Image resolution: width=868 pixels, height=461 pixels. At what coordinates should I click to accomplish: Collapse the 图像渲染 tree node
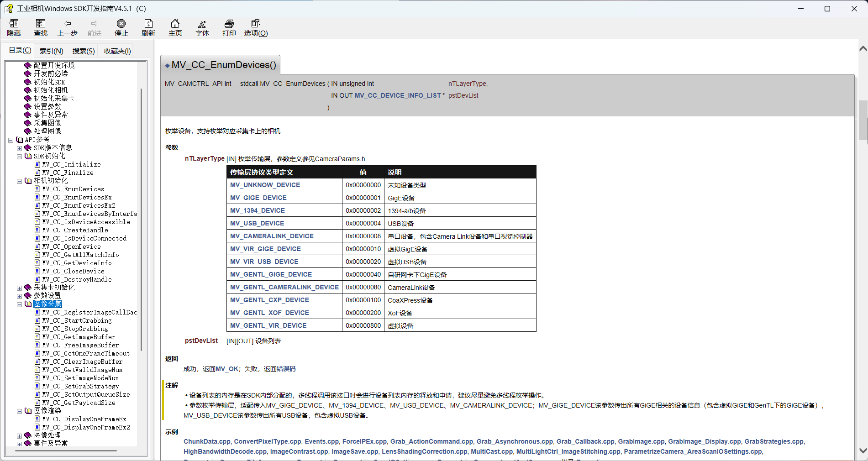19,411
